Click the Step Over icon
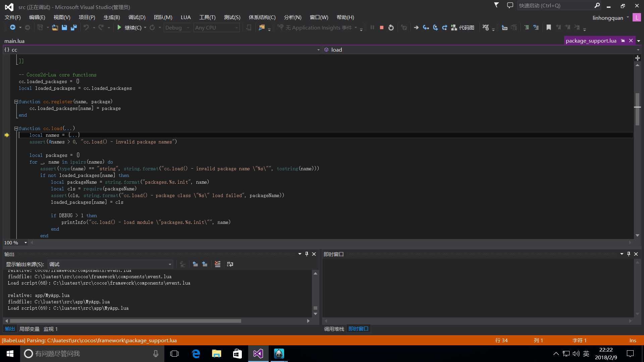 [435, 27]
